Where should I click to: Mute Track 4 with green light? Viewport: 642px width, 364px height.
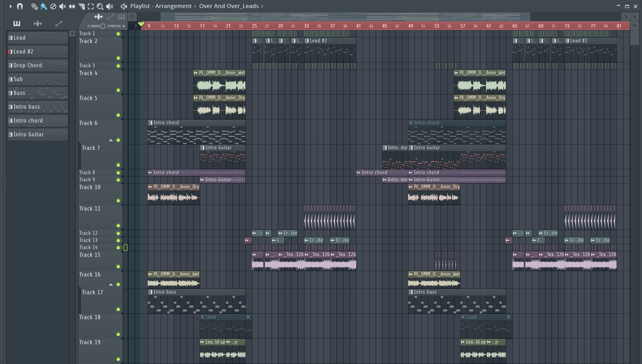[x=118, y=90]
